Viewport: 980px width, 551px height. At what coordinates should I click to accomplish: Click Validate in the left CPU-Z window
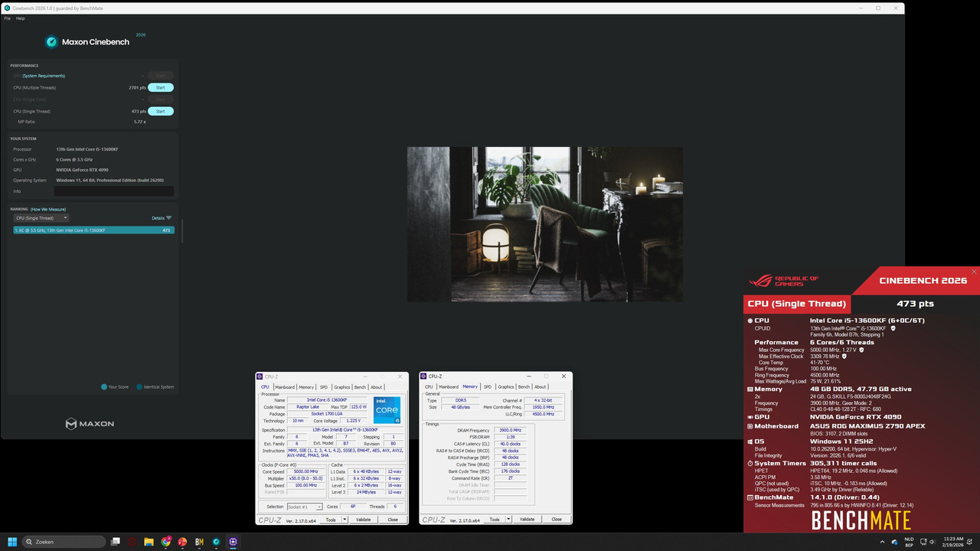(364, 520)
